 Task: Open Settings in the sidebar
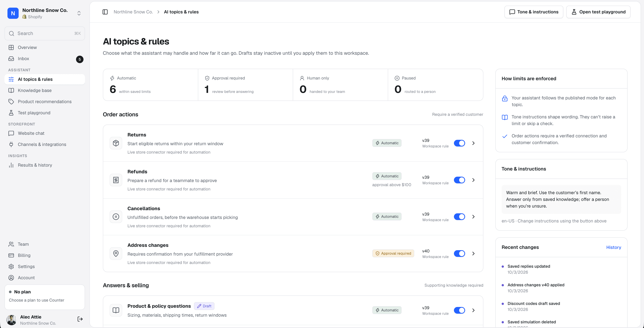(45, 267)
